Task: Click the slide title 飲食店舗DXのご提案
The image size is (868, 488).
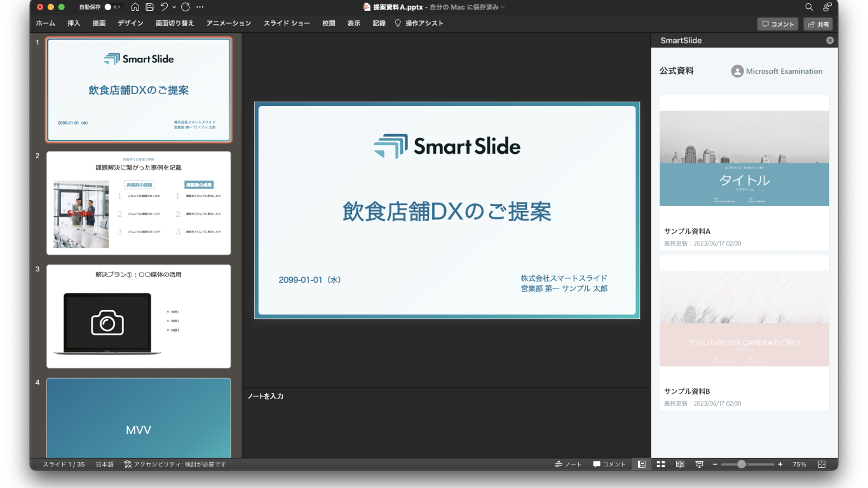Action: 447,212
